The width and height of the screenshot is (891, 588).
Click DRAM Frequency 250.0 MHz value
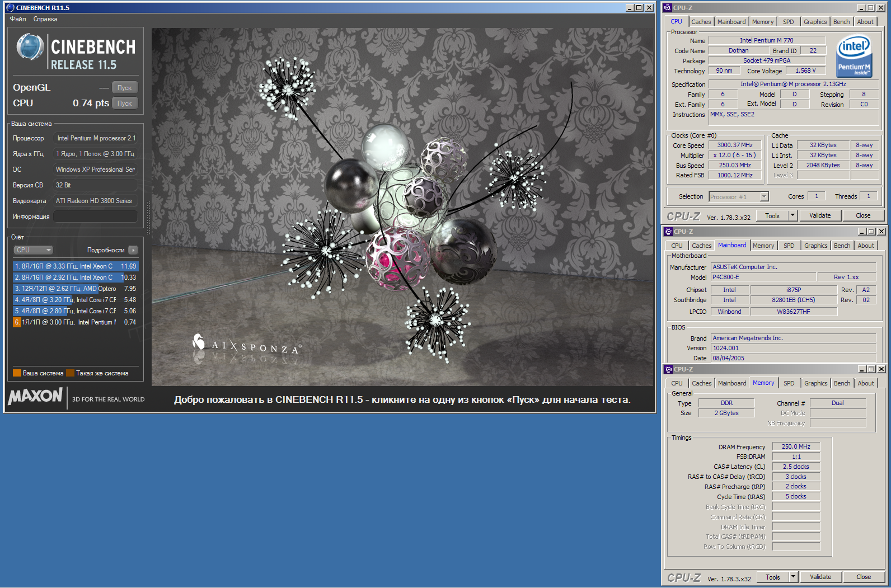click(x=796, y=446)
